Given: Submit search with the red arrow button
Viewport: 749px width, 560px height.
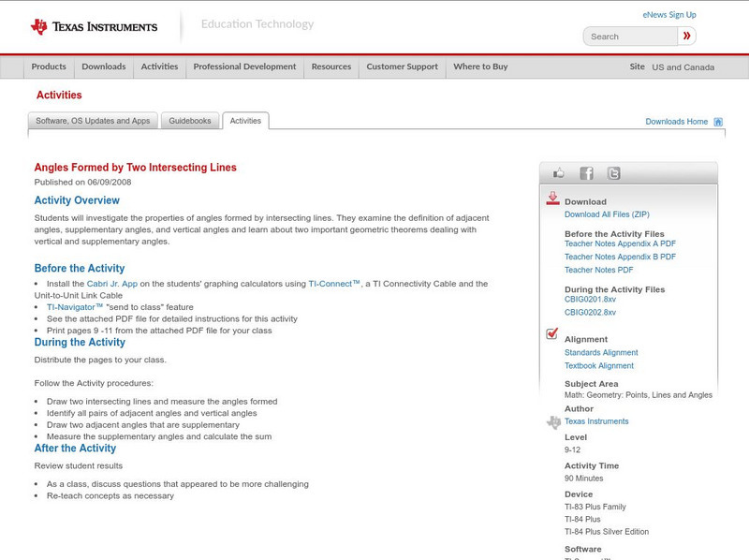Looking at the screenshot, I should 686,36.
